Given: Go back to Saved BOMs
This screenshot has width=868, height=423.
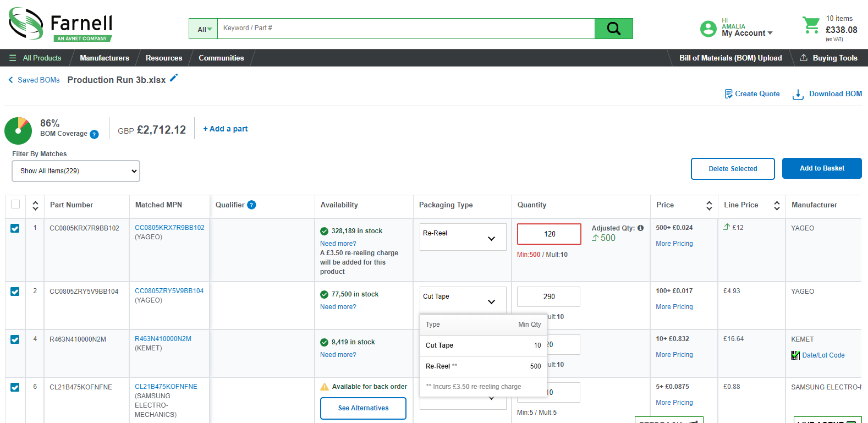Looking at the screenshot, I should 39,80.
